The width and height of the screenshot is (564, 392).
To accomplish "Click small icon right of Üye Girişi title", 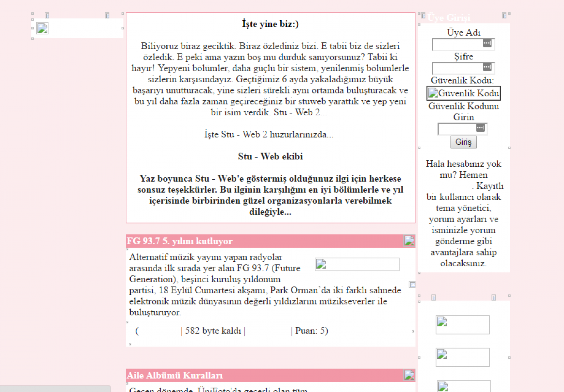I will pyautogui.click(x=504, y=16).
